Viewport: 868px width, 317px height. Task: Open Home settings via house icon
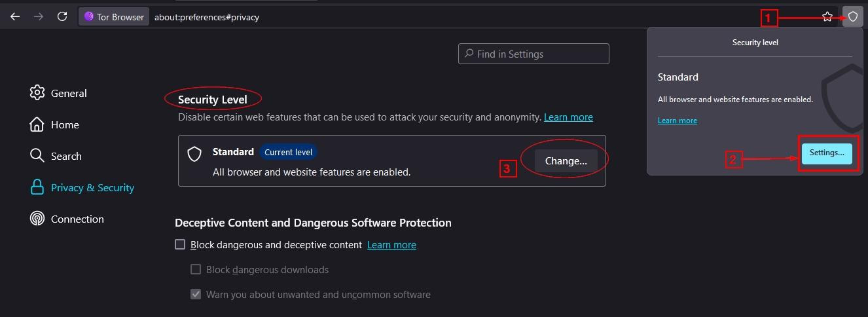click(x=37, y=124)
